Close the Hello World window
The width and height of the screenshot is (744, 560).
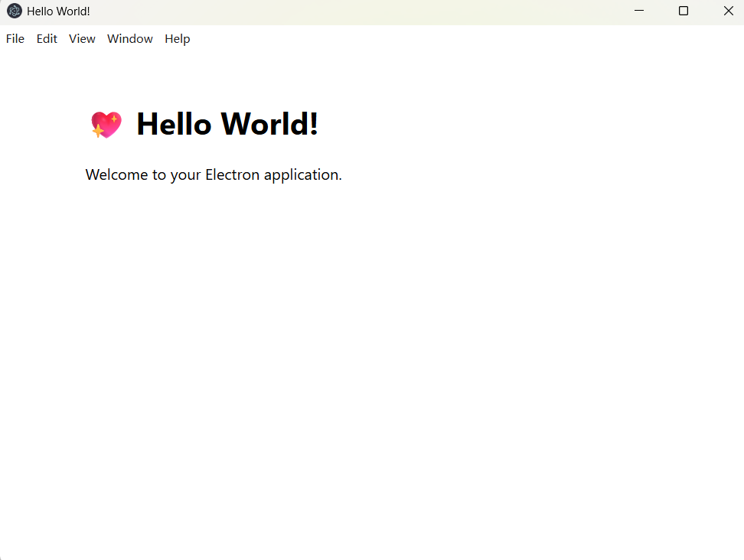(729, 11)
